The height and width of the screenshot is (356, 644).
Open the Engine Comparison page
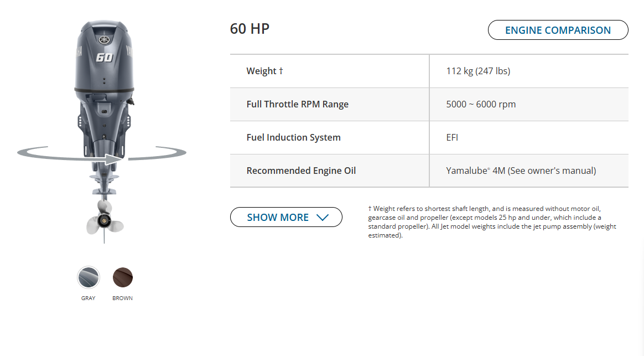coord(558,30)
